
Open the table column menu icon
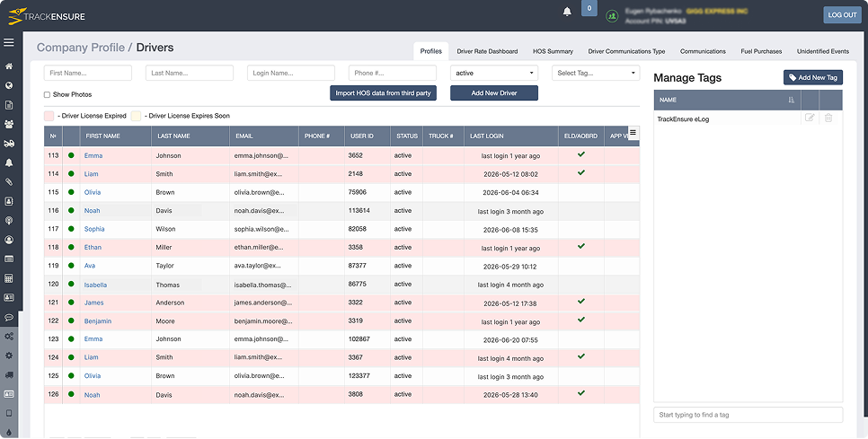[x=633, y=132]
